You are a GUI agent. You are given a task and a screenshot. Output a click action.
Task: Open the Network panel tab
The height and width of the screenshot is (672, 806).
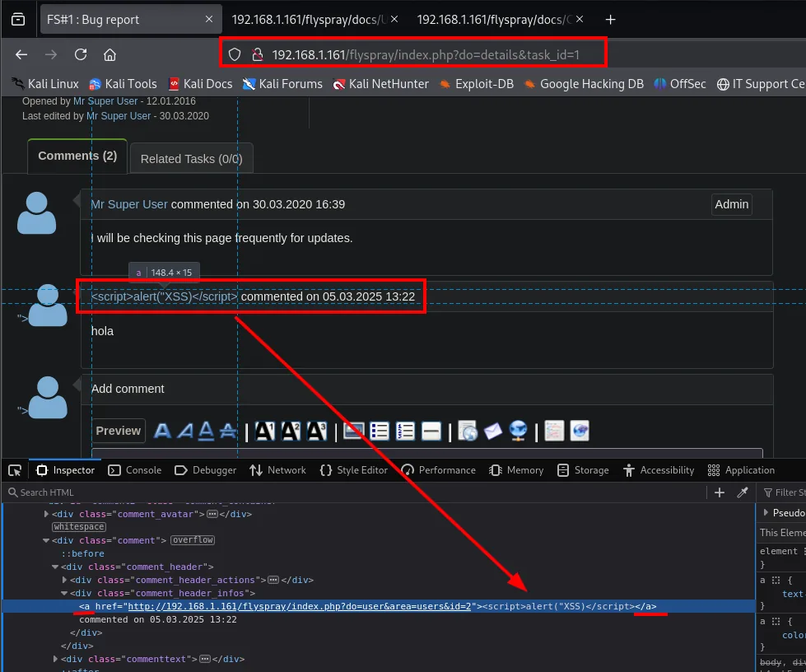tap(277, 470)
